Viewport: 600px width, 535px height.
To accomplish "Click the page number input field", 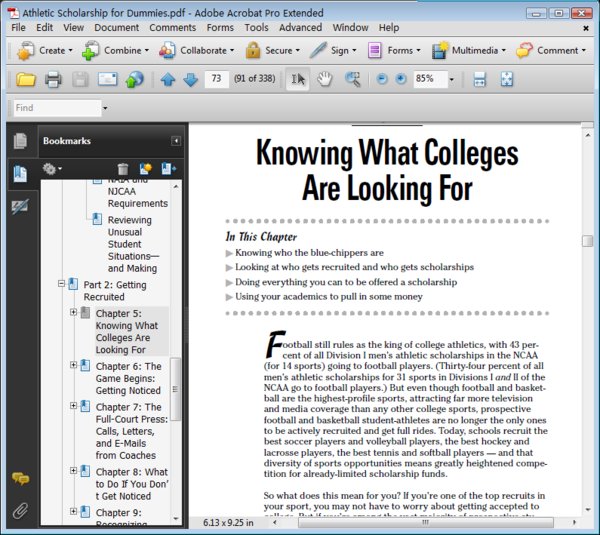I will [x=216, y=79].
